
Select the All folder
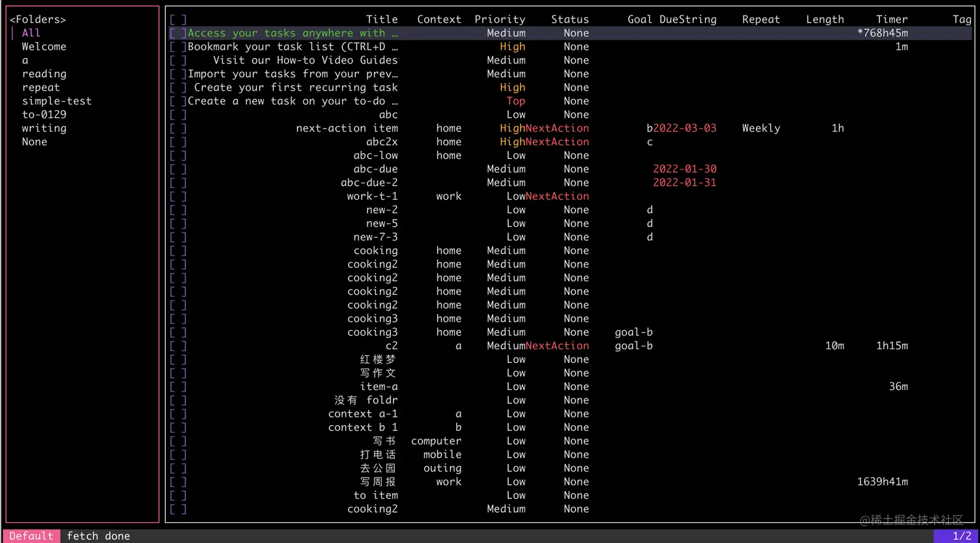[31, 33]
